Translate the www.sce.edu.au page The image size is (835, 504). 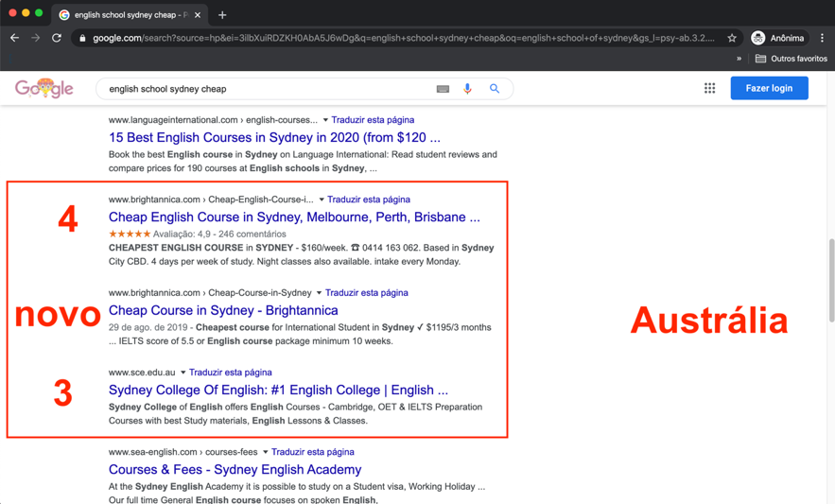[x=230, y=372]
